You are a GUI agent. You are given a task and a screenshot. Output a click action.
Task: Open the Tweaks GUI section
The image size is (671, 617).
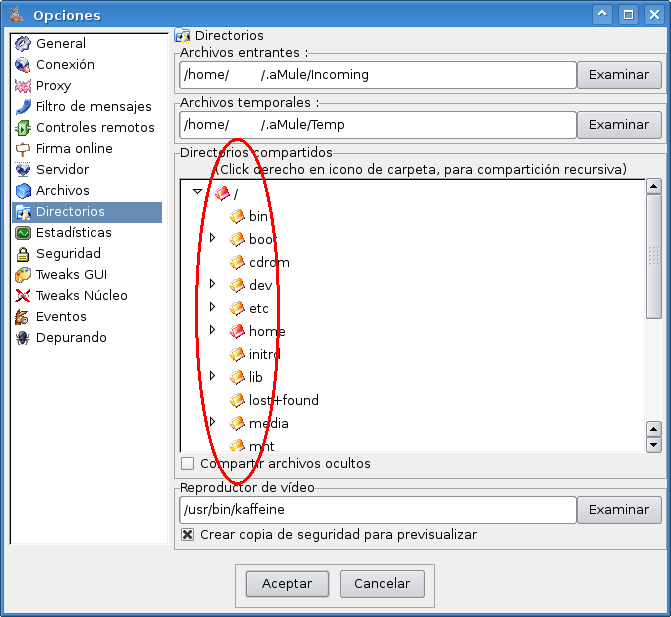pos(71,275)
